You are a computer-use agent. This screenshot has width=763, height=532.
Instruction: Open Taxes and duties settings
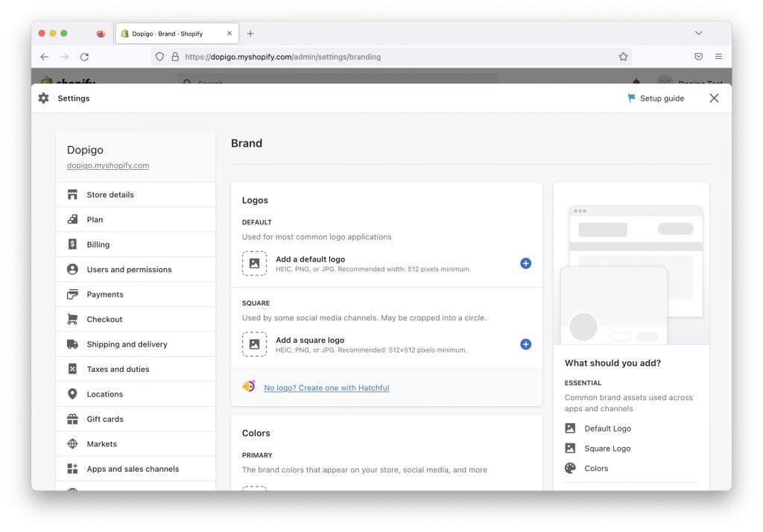[x=136, y=369]
